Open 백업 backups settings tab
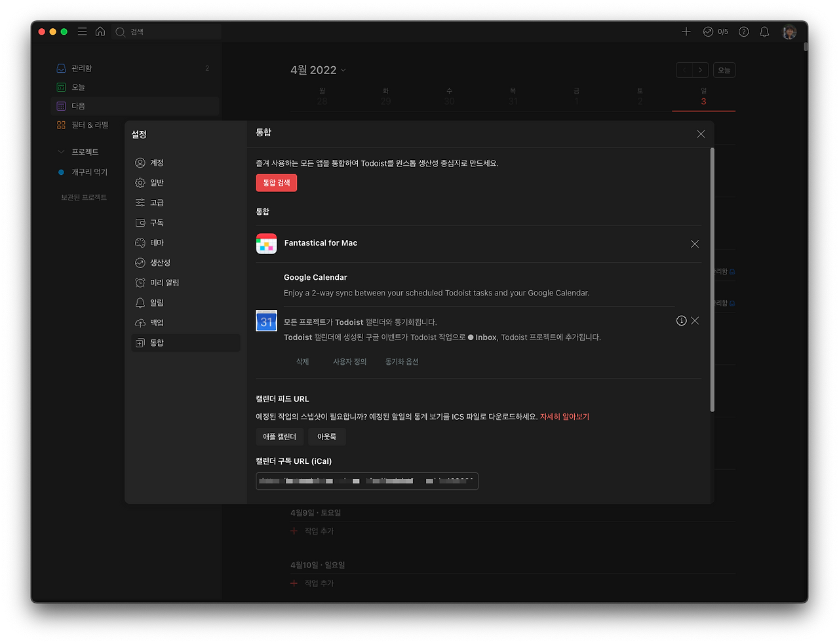This screenshot has height=644, width=839. click(x=185, y=323)
